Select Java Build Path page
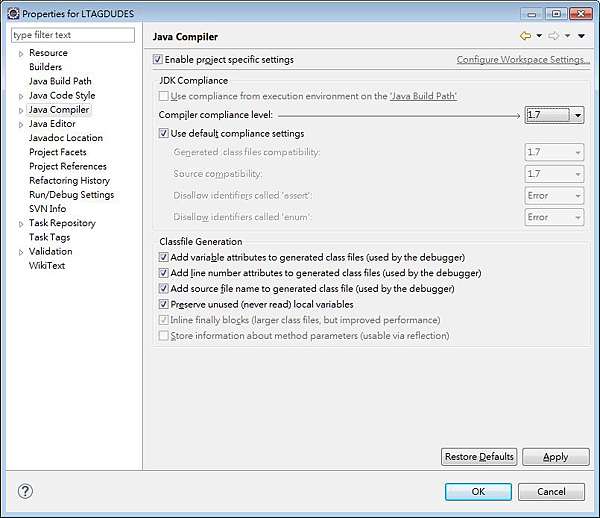 (x=60, y=81)
